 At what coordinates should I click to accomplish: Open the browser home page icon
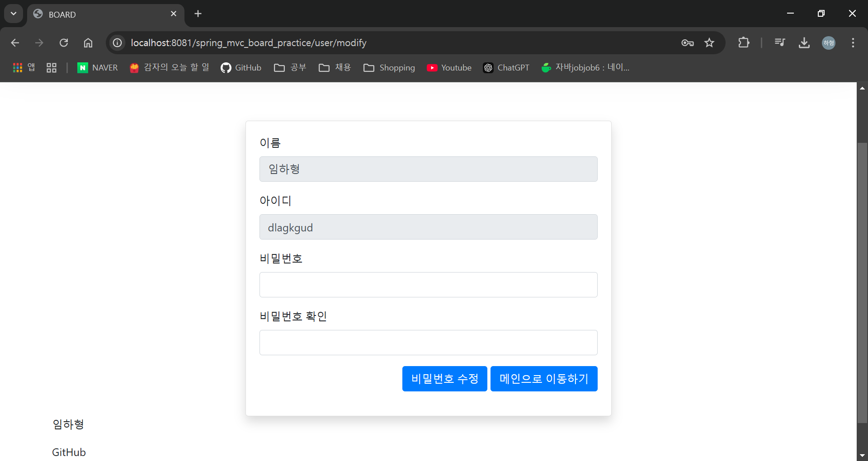pos(88,43)
